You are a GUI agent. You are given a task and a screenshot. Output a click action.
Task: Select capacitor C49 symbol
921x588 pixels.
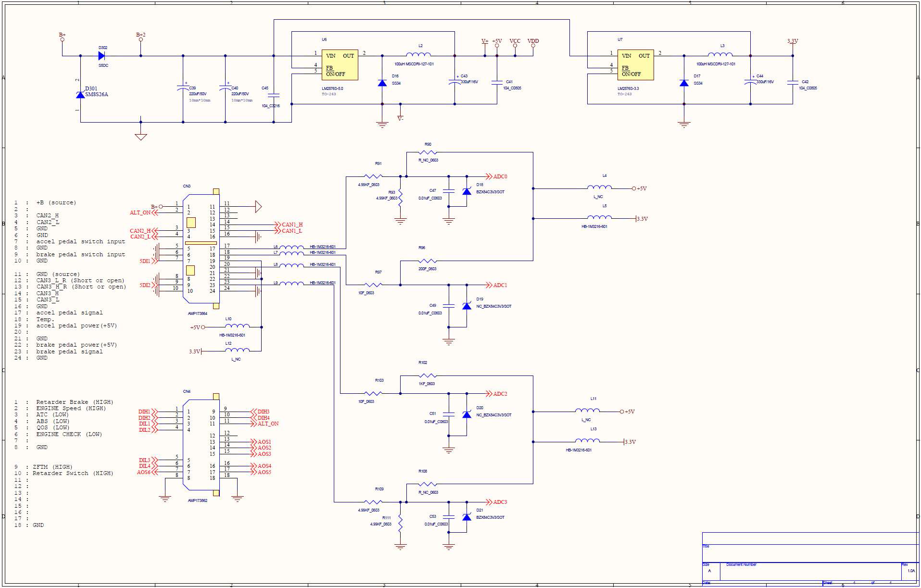tap(448, 306)
